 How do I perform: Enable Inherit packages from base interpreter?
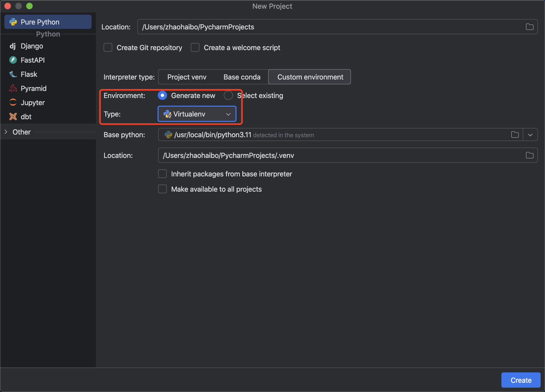click(162, 174)
